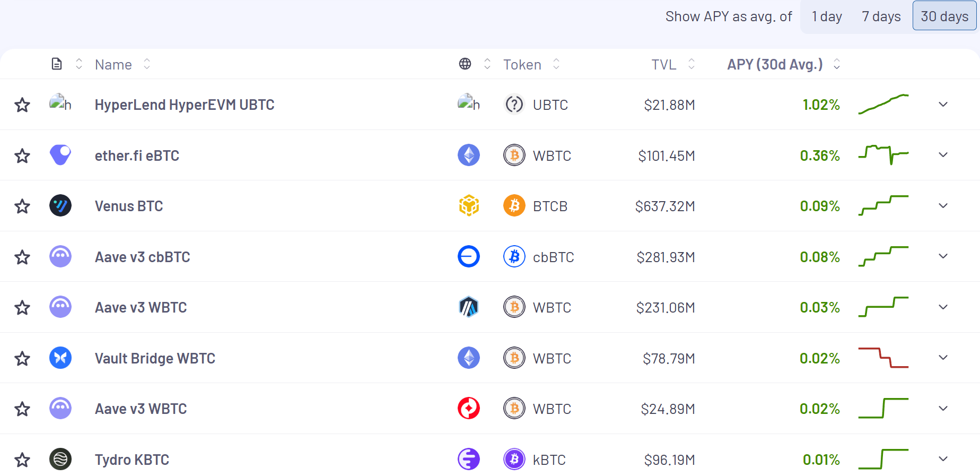The width and height of the screenshot is (980, 476).
Task: Sort the table by the Token column
Action: [531, 64]
